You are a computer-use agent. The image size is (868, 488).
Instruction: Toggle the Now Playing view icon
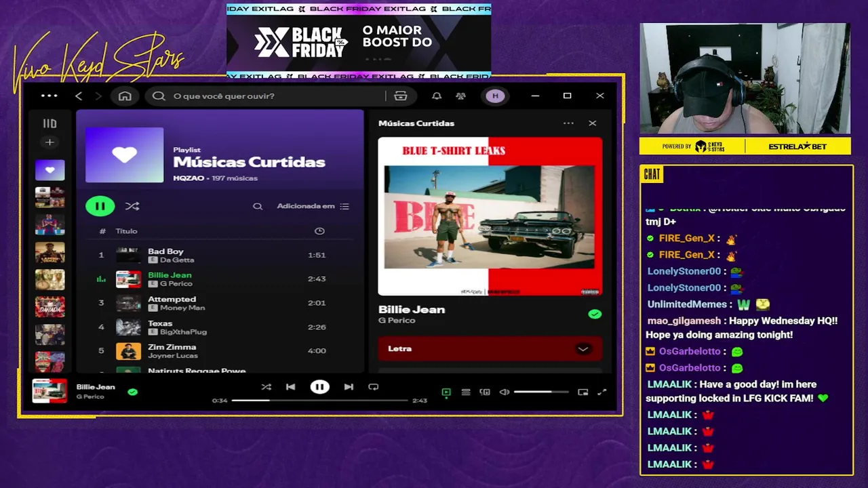pyautogui.click(x=446, y=392)
